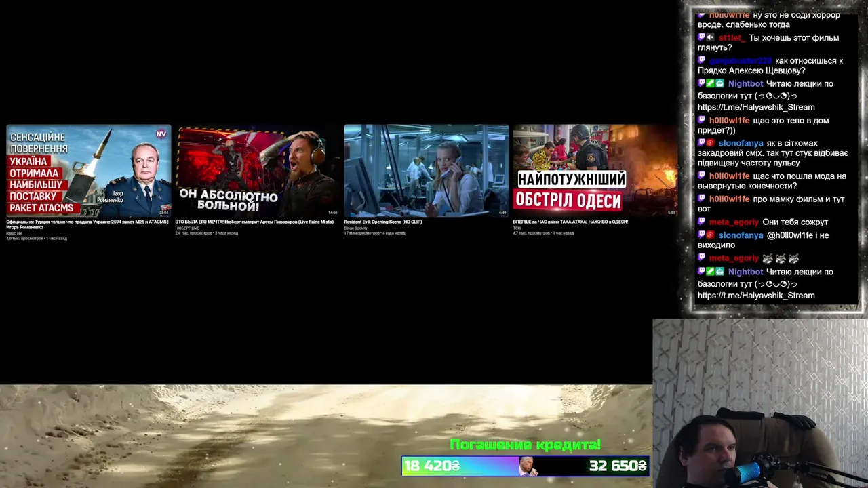Open the Binge Society channel name
Screen dimensions: 868x488
(355, 228)
